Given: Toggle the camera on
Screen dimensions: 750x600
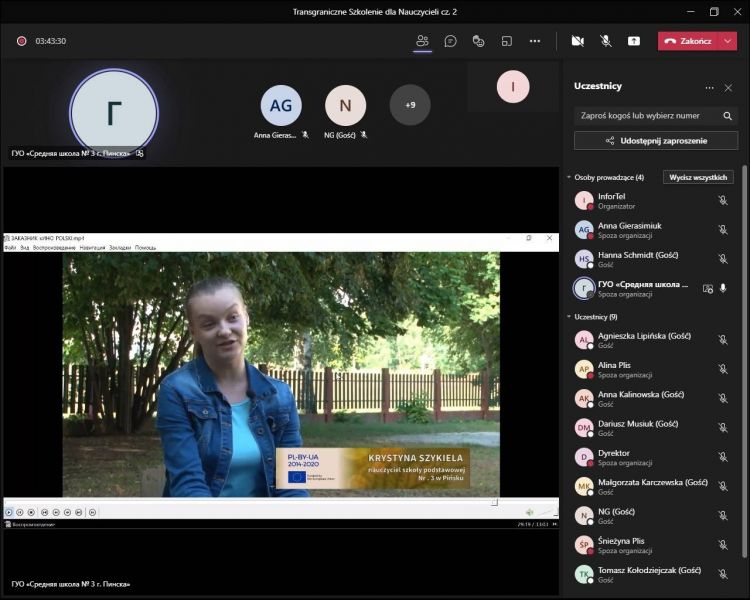Looking at the screenshot, I should point(577,41).
